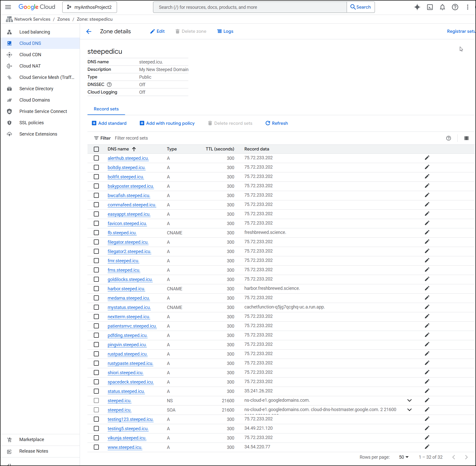Open the notifications bell
The image size is (476, 466).
[x=442, y=7]
